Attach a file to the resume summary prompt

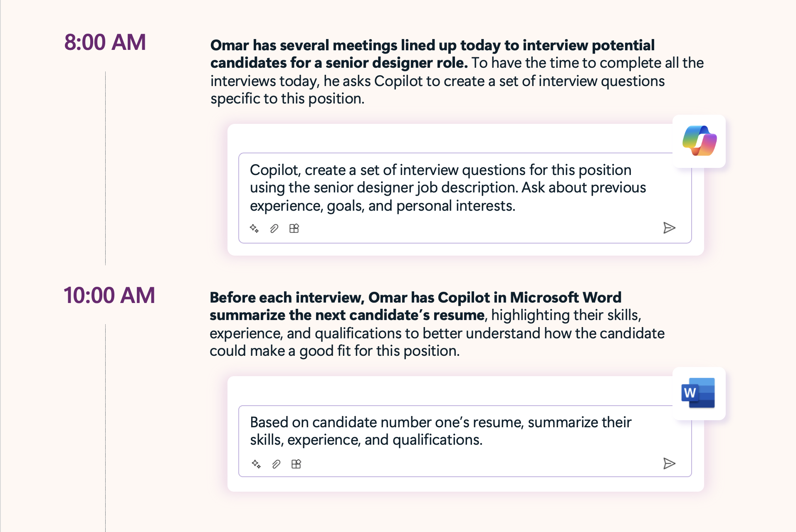[276, 464]
